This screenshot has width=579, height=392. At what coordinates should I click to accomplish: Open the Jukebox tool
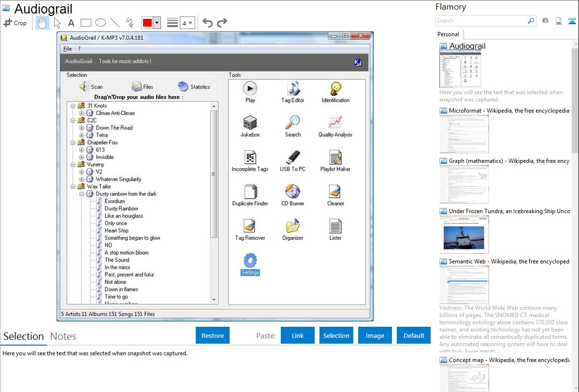pyautogui.click(x=250, y=126)
